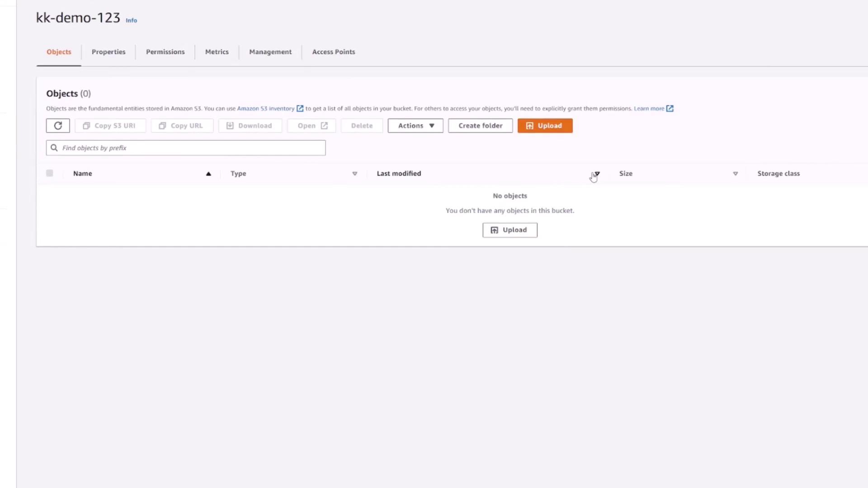Open the Actions dropdown menu

(x=415, y=126)
